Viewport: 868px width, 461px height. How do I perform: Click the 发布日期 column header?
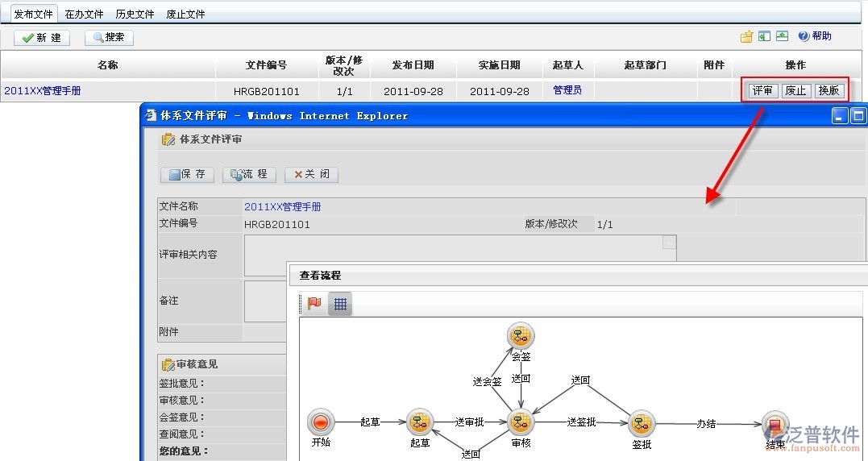tap(413, 65)
